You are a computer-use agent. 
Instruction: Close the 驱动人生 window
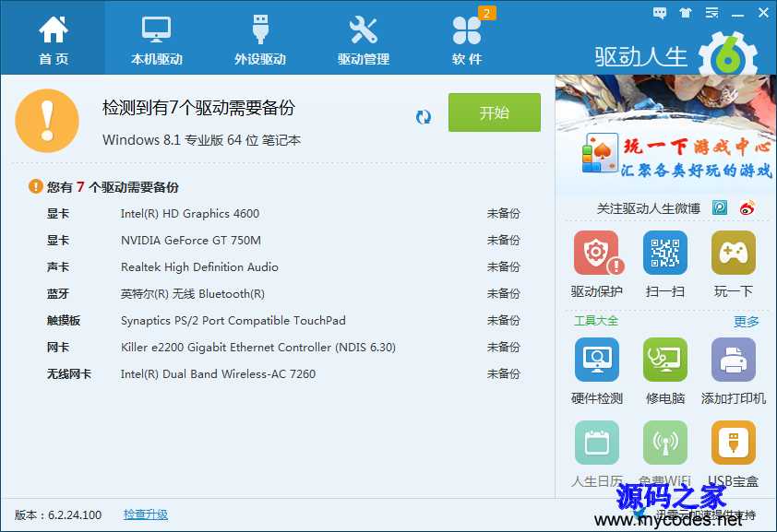pyautogui.click(x=764, y=13)
